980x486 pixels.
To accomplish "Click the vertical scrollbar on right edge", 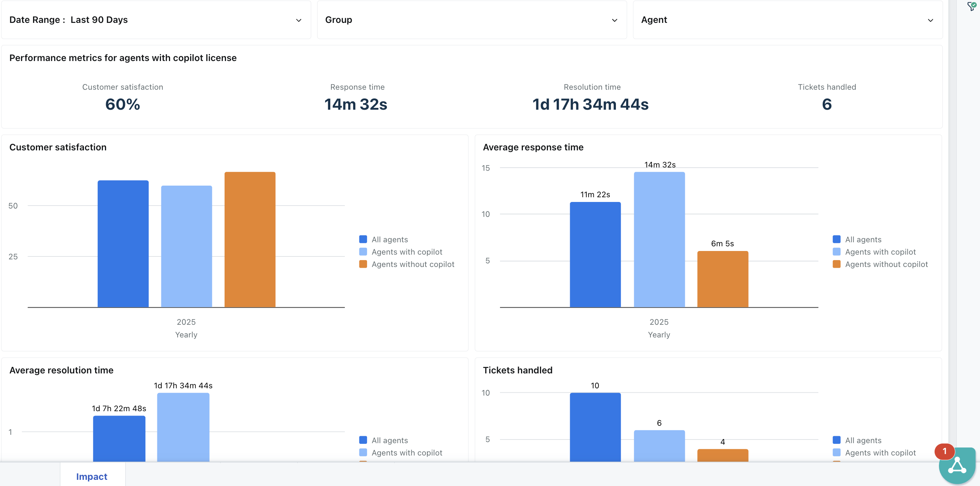I will click(x=952, y=228).
